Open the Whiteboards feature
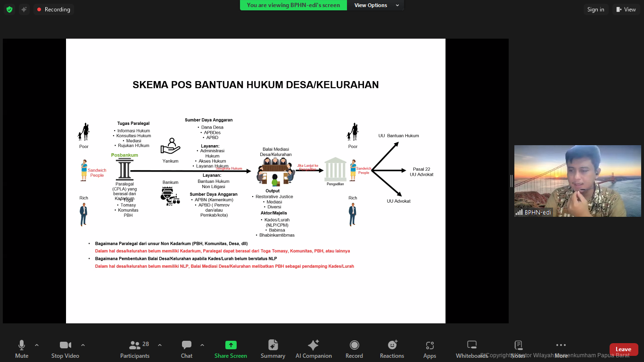644x362 pixels. (x=471, y=349)
